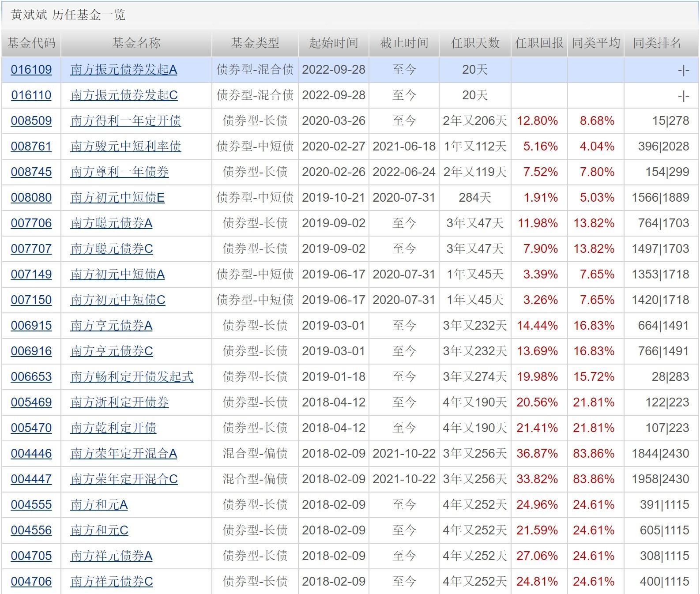Screen dimensions: 700x594
Task: Open fund 南方振元债券发起C
Action: pyautogui.click(x=124, y=95)
